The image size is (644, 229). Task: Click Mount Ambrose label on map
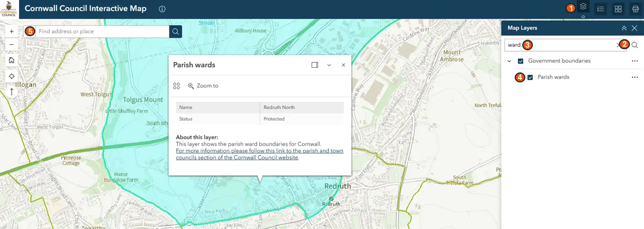coord(451,56)
